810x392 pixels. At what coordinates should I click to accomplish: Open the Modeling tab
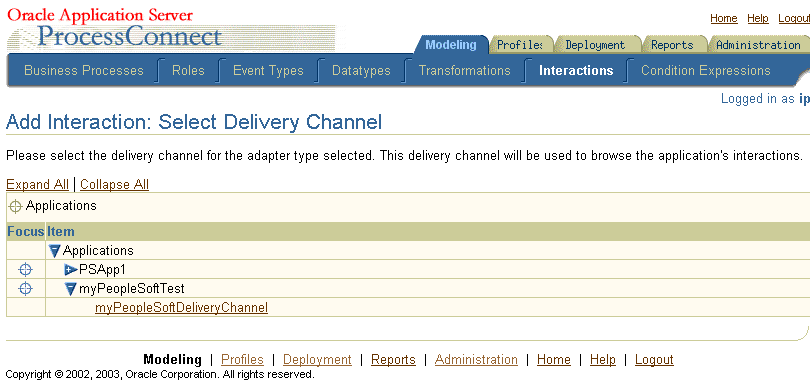click(450, 45)
